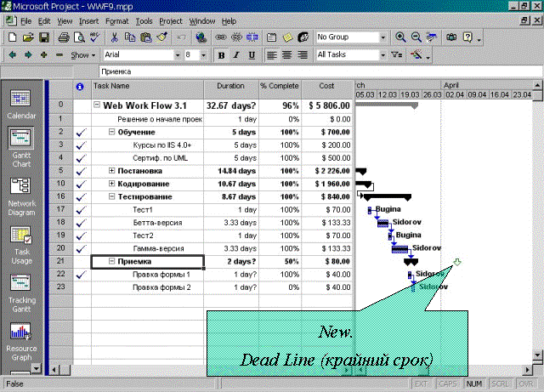Viewport: 544px width, 392px height.
Task: Save the project with the floppy disk icon
Action: (x=44, y=37)
